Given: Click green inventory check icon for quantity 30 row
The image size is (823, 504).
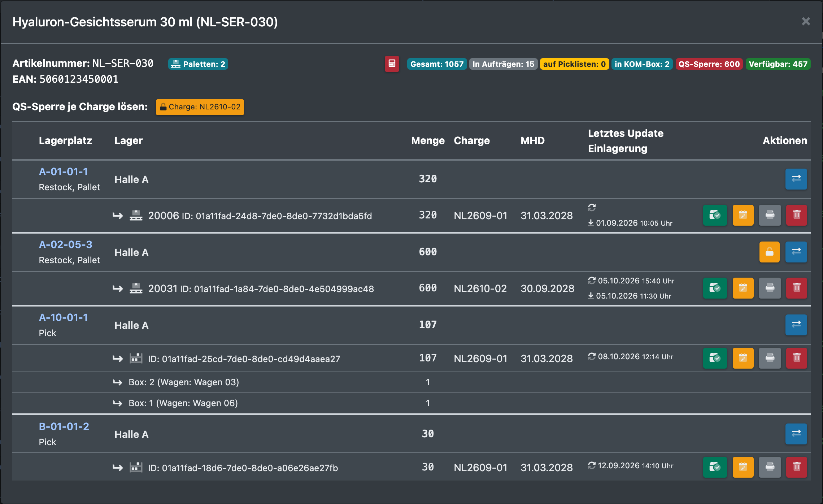Looking at the screenshot, I should [x=715, y=467].
